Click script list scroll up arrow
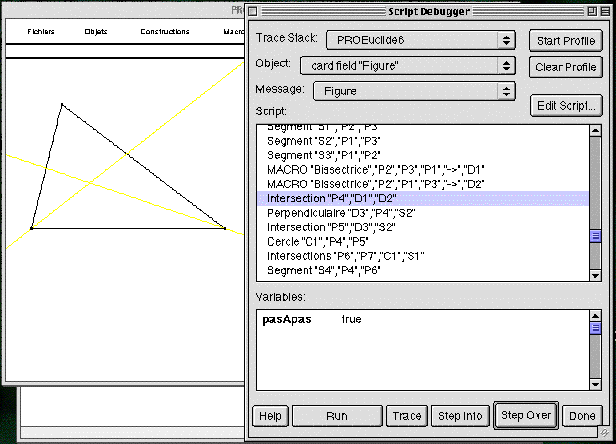 [x=595, y=132]
